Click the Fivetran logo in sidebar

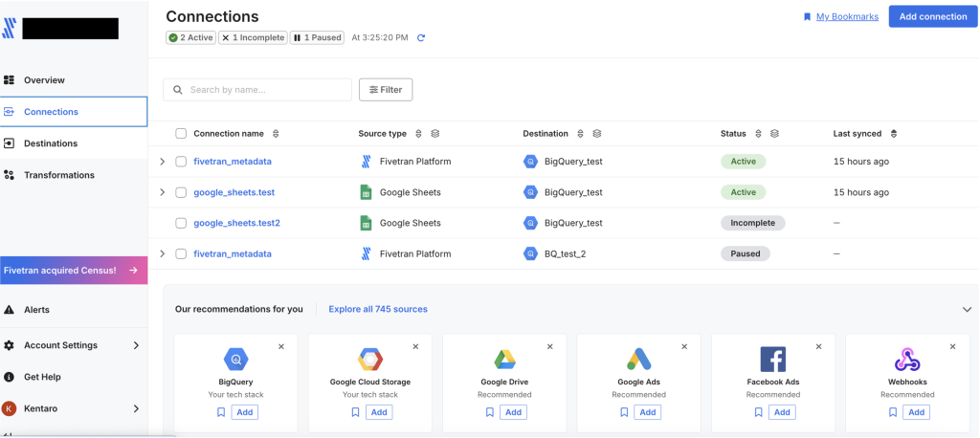pos(10,29)
